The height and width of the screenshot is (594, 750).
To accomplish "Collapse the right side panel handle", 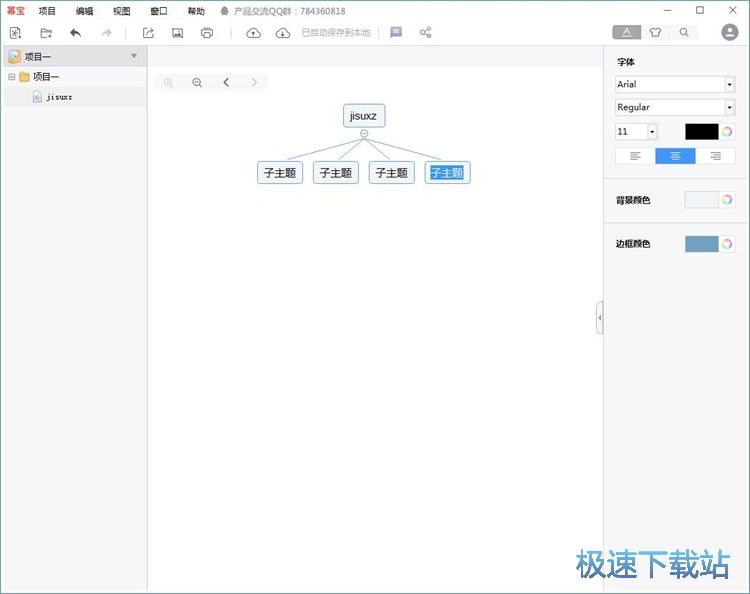I will tap(599, 318).
